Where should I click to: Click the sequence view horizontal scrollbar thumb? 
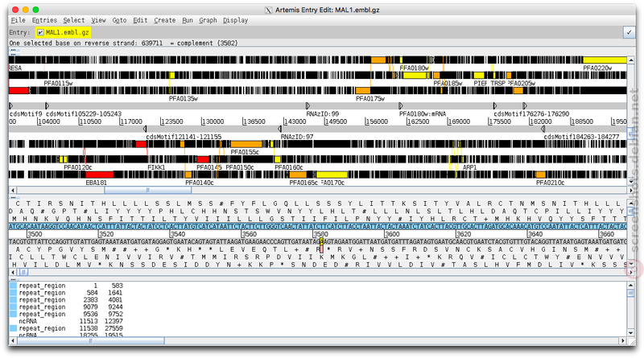[23, 272]
